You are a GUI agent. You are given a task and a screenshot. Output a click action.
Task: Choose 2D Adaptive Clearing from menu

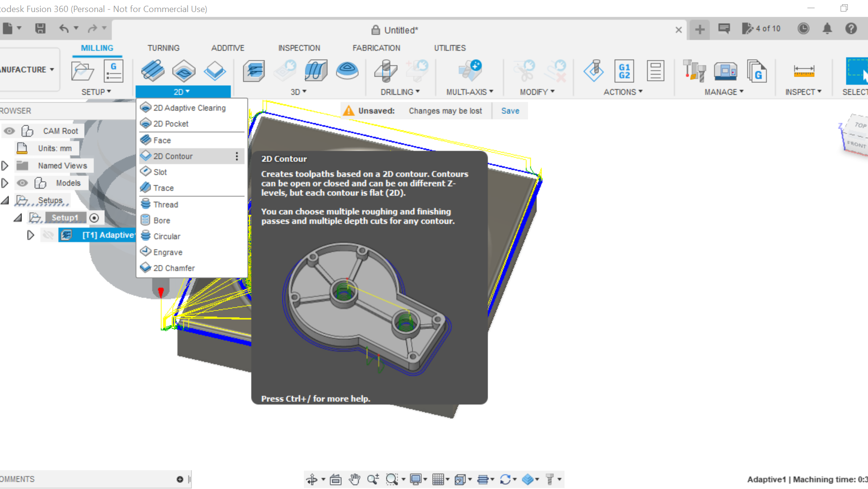tap(192, 108)
